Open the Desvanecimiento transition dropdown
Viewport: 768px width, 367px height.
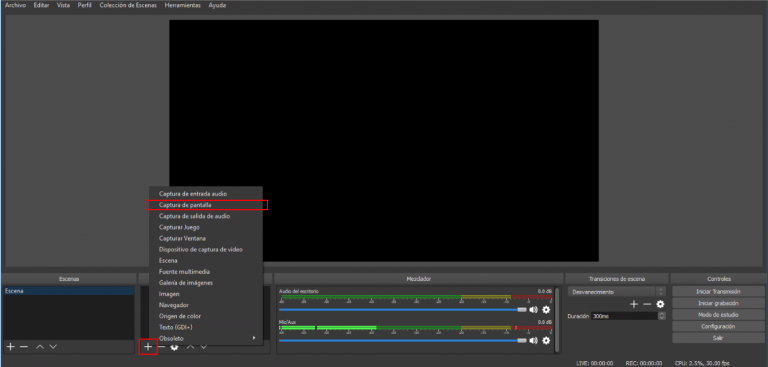[617, 292]
